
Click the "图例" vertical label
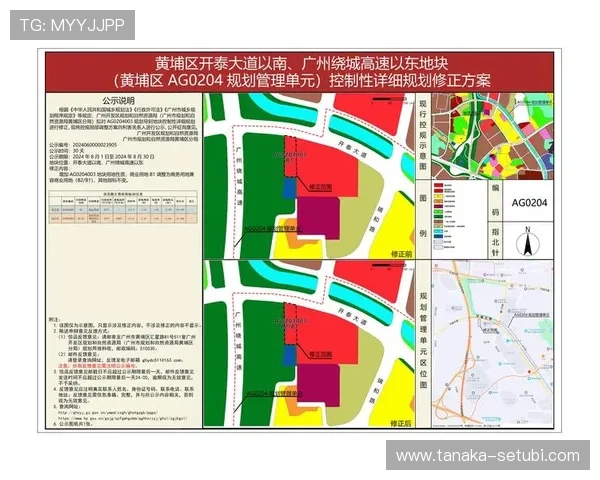coord(423,216)
